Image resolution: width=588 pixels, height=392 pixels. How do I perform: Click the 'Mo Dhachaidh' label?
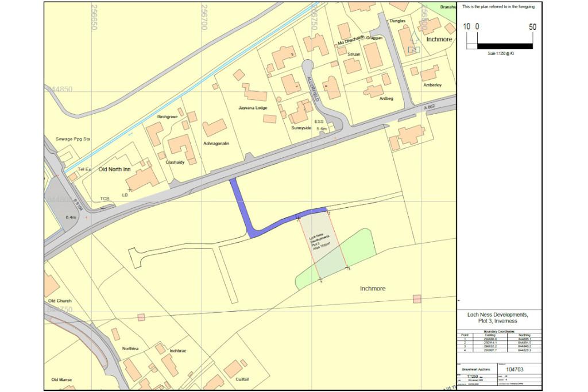[x=351, y=41]
